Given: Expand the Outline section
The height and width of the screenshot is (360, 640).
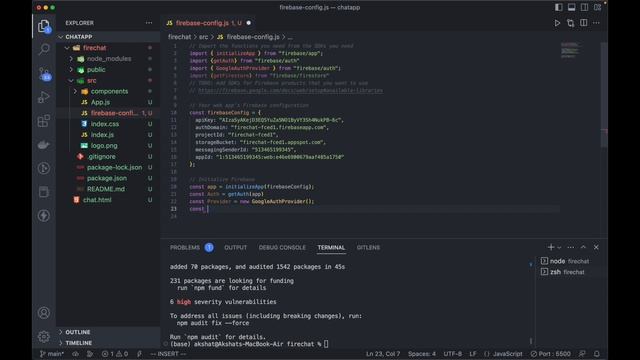Looking at the screenshot, I should 109,332.
